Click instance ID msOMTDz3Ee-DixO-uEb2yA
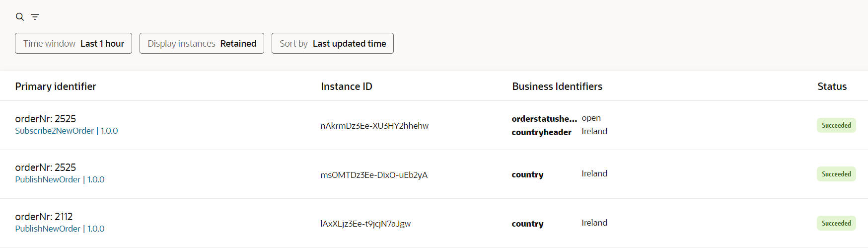The height and width of the screenshot is (248, 868). (x=374, y=175)
